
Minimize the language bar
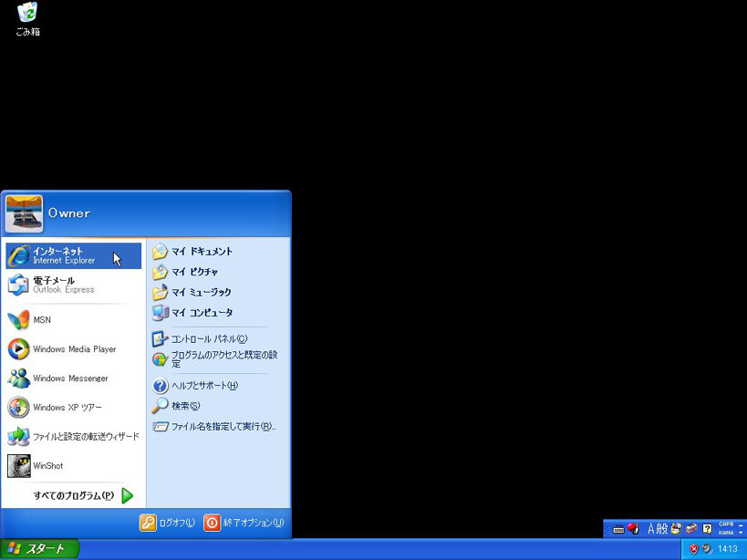click(741, 524)
